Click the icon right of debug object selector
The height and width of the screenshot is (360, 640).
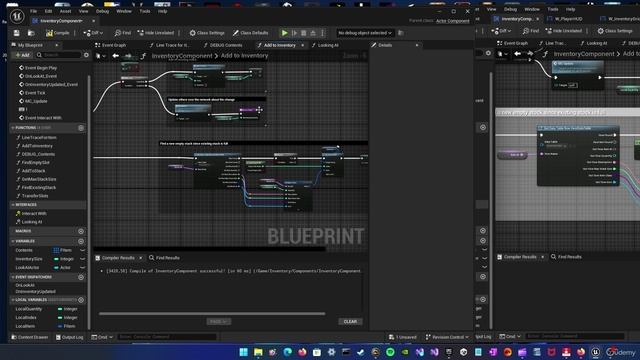(401, 33)
